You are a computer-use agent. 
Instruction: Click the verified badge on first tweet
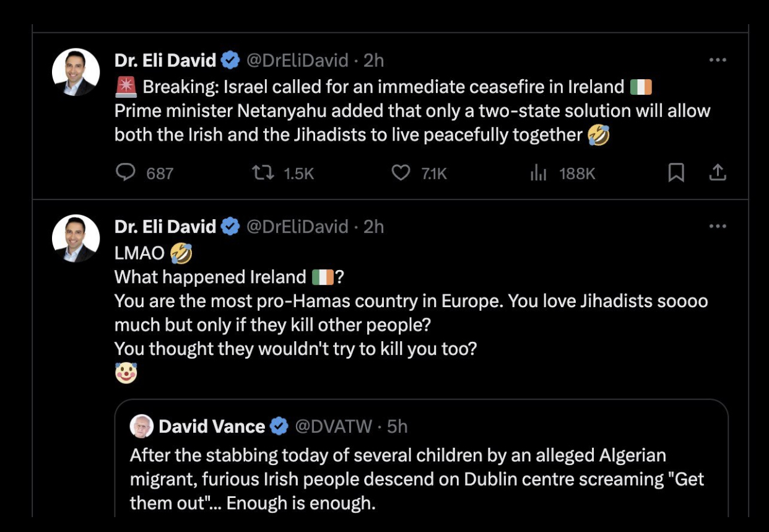click(x=231, y=60)
